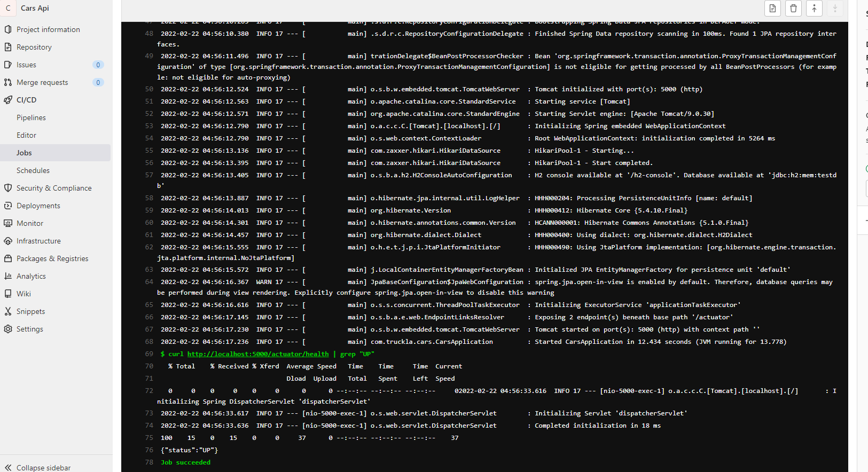Click the Deployments sidebar icon
The height and width of the screenshot is (472, 868).
(8, 206)
